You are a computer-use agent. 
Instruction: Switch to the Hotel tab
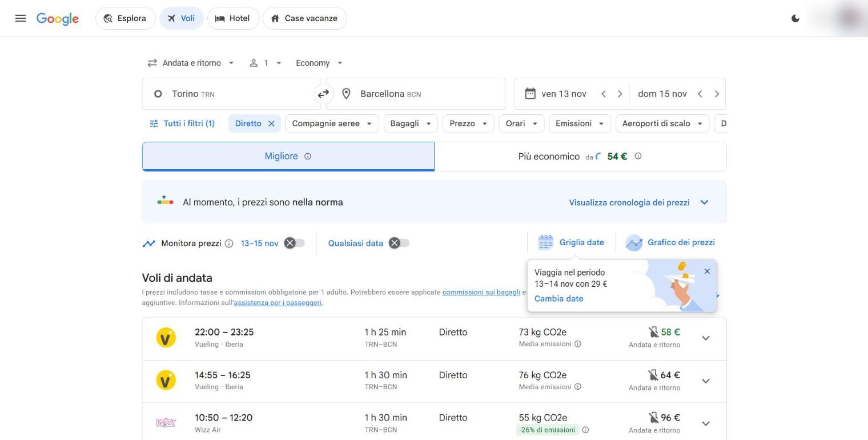point(233,18)
